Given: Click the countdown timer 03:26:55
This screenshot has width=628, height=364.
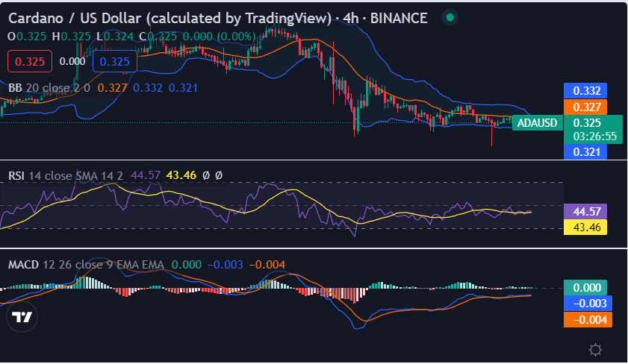Looking at the screenshot, I should [594, 136].
